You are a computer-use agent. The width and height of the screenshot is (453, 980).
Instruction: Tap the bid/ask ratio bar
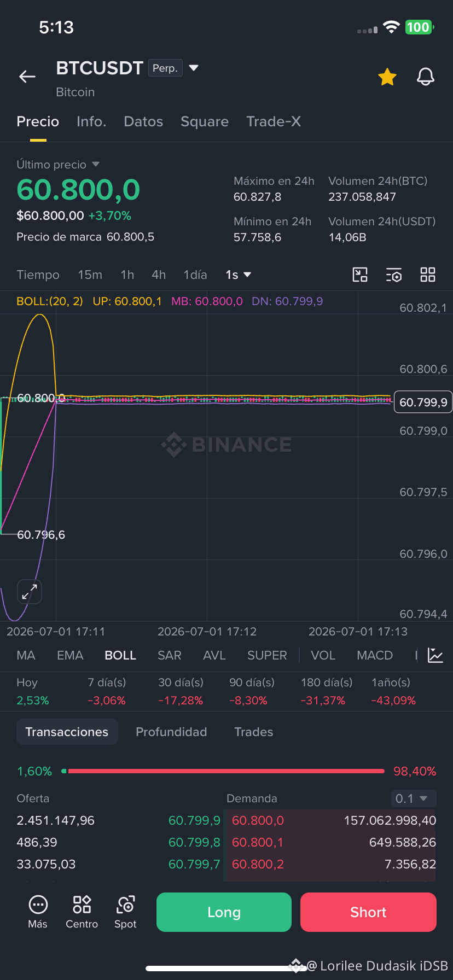pos(223,771)
